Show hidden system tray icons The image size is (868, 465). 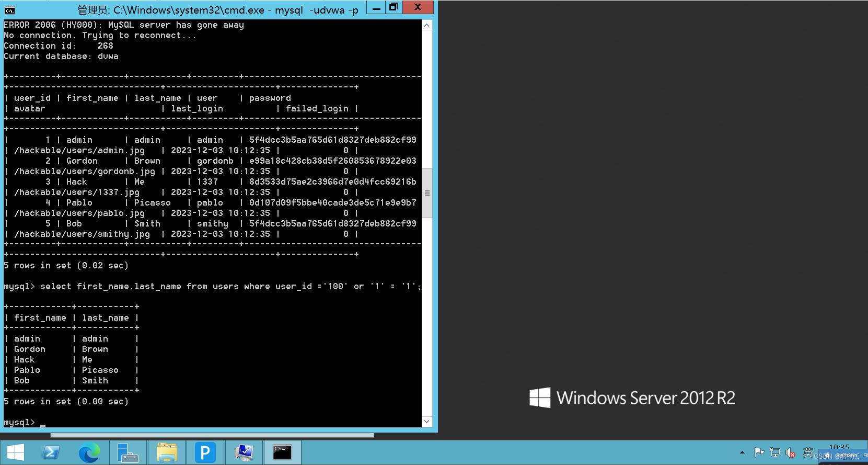(x=742, y=452)
